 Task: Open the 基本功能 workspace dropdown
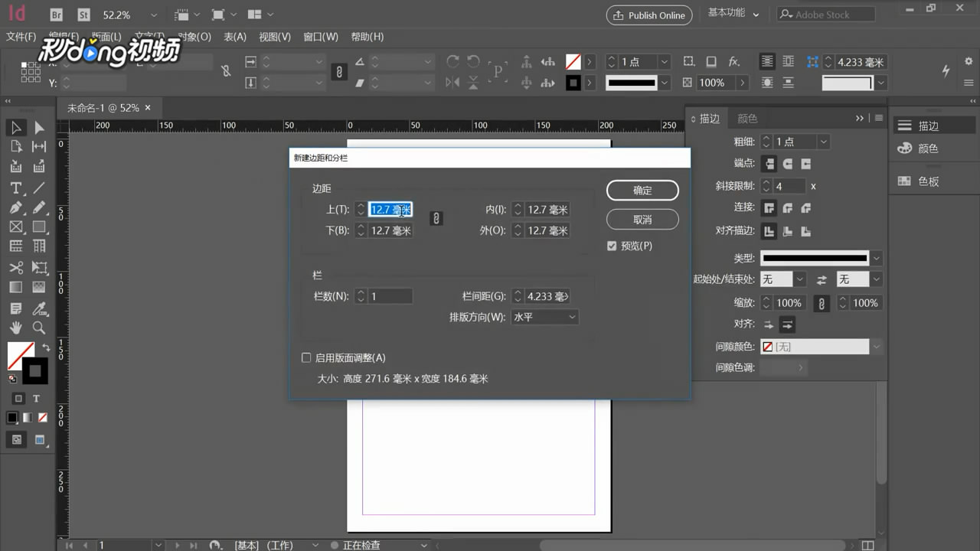coord(734,14)
